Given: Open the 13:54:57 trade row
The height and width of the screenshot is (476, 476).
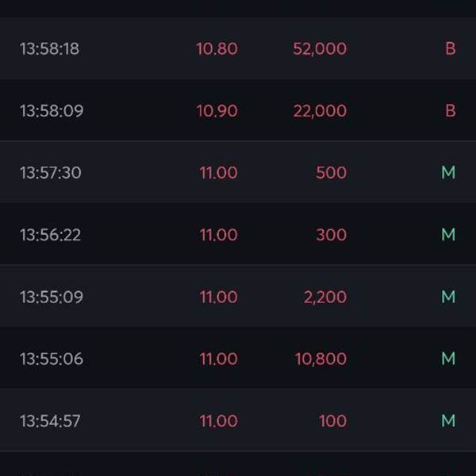Looking at the screenshot, I should [x=238, y=420].
